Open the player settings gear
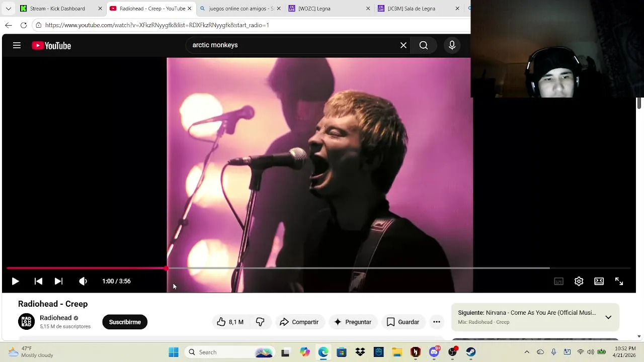Image resolution: width=644 pixels, height=362 pixels. tap(579, 282)
